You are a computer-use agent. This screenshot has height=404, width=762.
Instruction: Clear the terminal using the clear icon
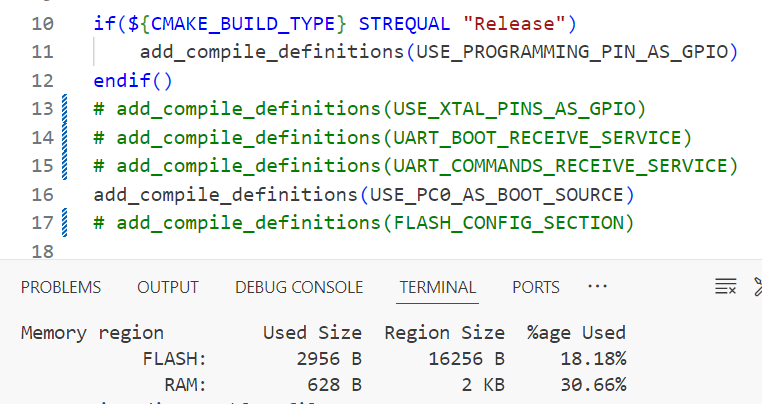click(x=725, y=287)
